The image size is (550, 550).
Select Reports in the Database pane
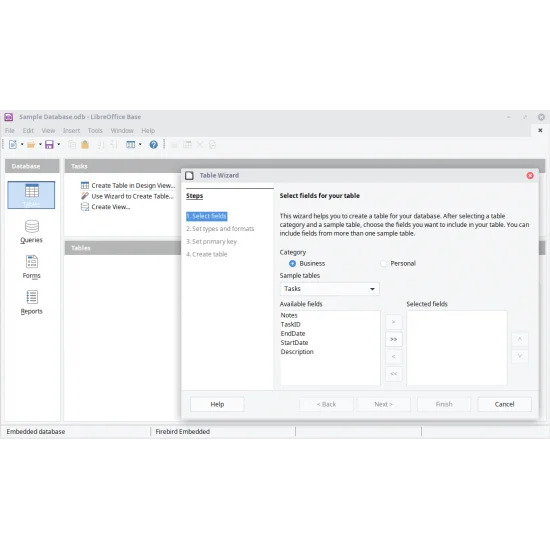[x=31, y=302]
